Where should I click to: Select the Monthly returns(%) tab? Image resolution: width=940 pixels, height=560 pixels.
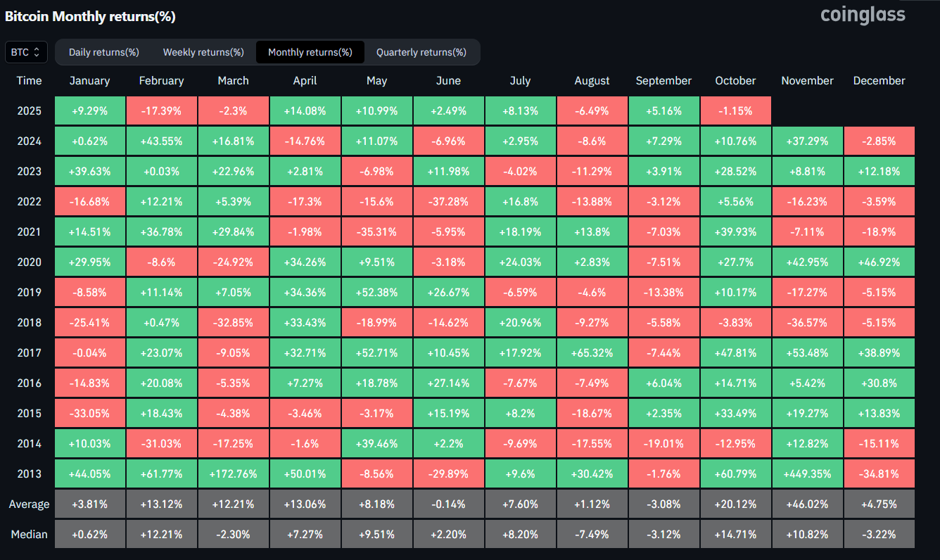(310, 52)
